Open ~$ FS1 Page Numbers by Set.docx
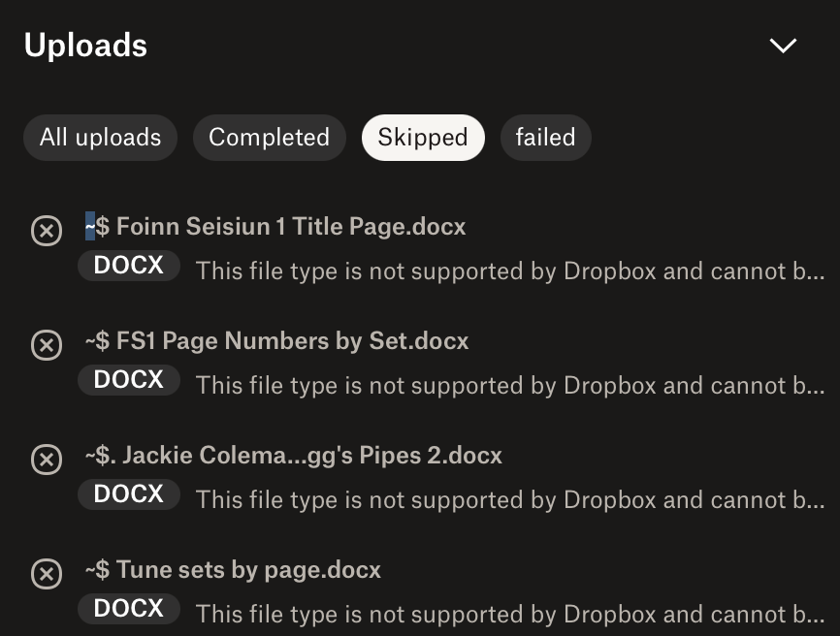Viewport: 840px width, 636px height. [276, 341]
